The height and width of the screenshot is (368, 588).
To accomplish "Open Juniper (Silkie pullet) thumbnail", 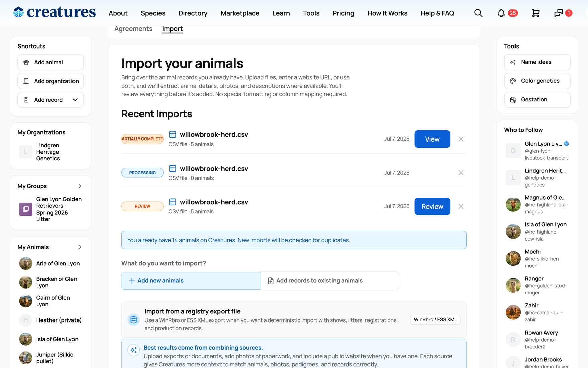I will (x=26, y=358).
